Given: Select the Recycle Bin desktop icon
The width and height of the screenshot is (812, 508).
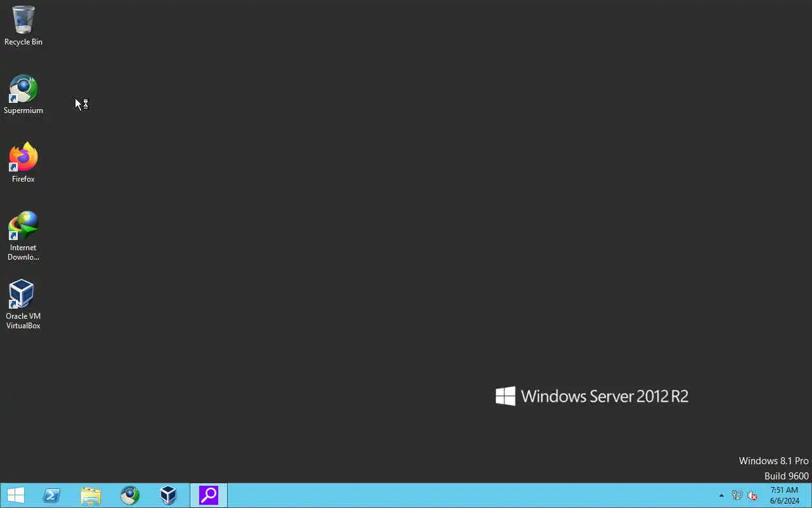Looking at the screenshot, I should (x=23, y=25).
